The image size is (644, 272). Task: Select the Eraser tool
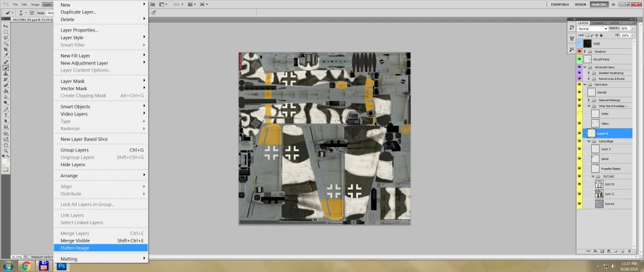(6, 85)
